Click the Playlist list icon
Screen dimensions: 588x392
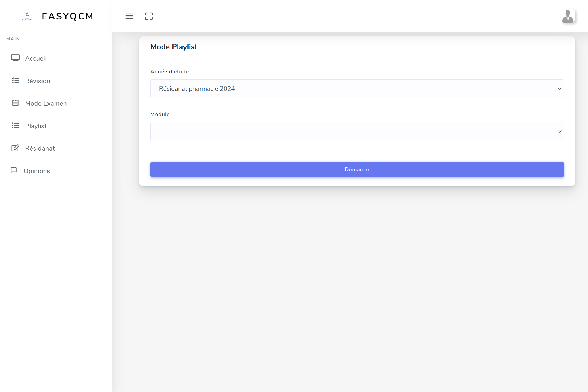(15, 126)
